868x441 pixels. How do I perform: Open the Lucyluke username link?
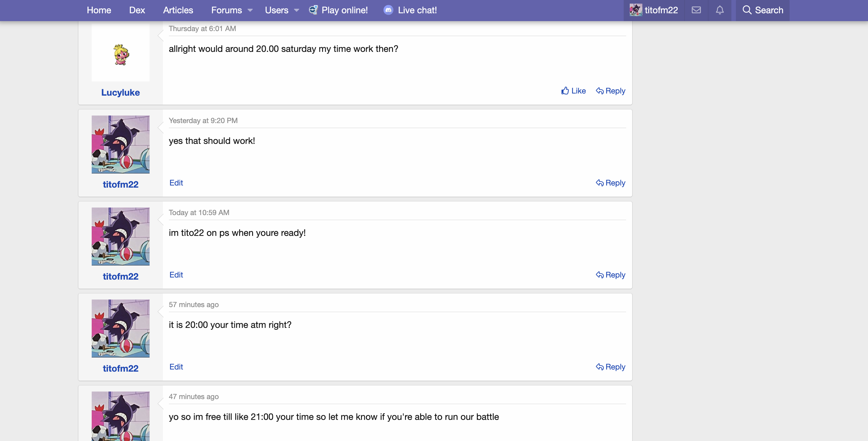click(120, 93)
